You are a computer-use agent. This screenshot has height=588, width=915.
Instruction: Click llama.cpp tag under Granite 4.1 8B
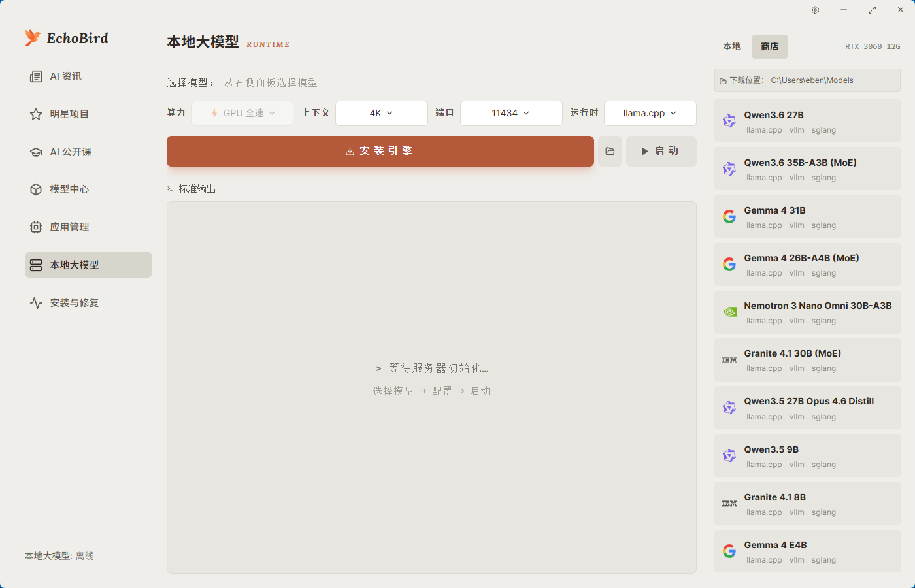tap(764, 512)
